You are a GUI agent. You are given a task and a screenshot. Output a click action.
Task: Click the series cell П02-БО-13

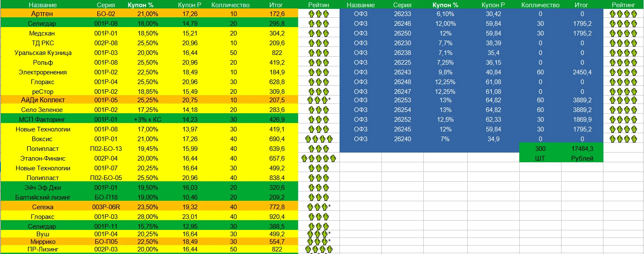pos(106,149)
